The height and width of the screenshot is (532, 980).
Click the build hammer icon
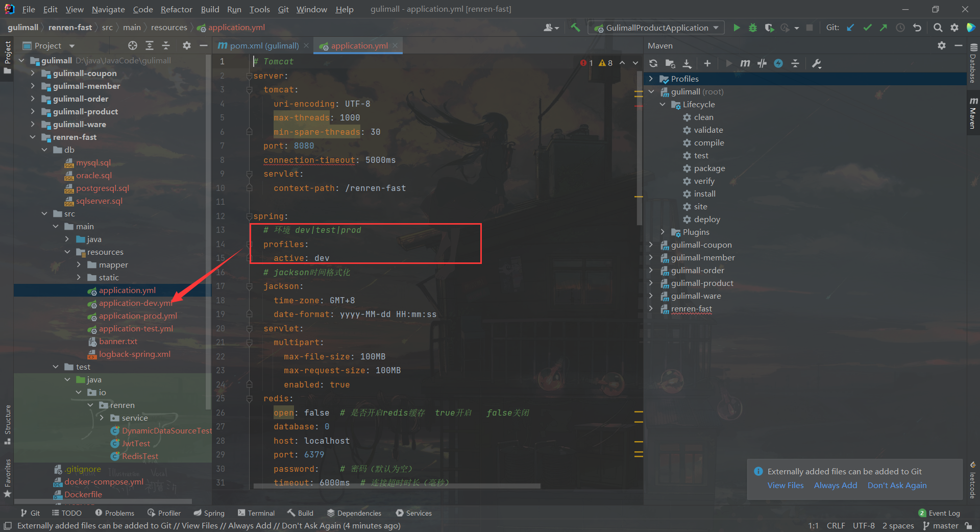click(575, 28)
